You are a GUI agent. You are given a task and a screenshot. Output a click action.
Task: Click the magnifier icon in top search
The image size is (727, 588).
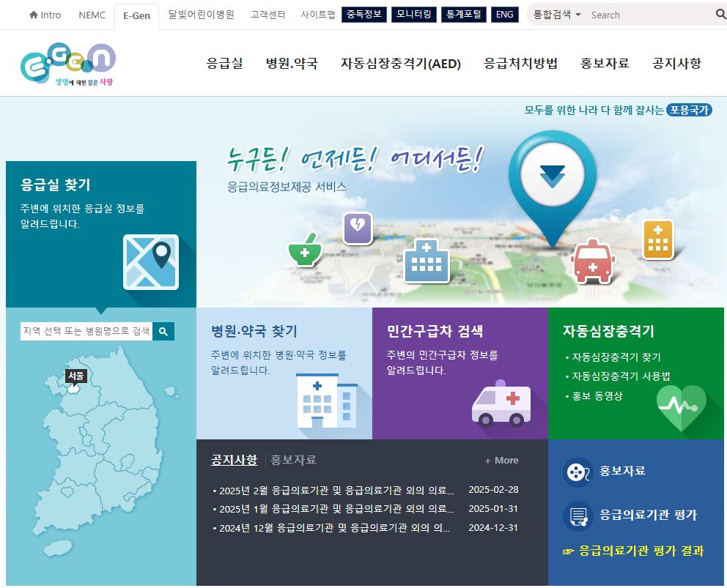pyautogui.click(x=720, y=15)
